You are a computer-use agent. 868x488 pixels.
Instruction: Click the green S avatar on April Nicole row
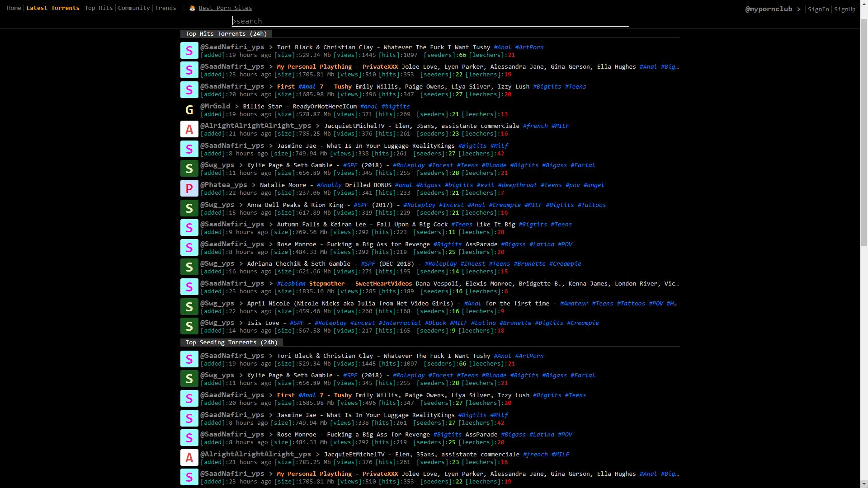[189, 307]
